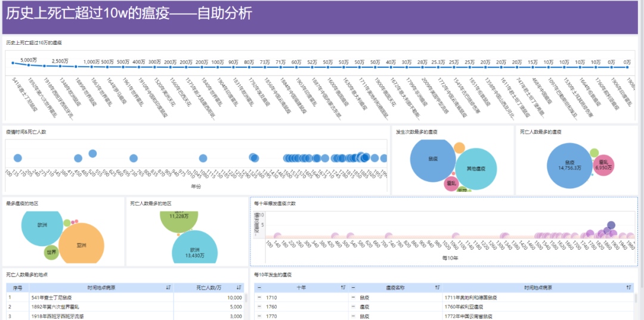
Task: Click the 1711年奥地利和德国鼠疫 cell
Action: point(538,297)
